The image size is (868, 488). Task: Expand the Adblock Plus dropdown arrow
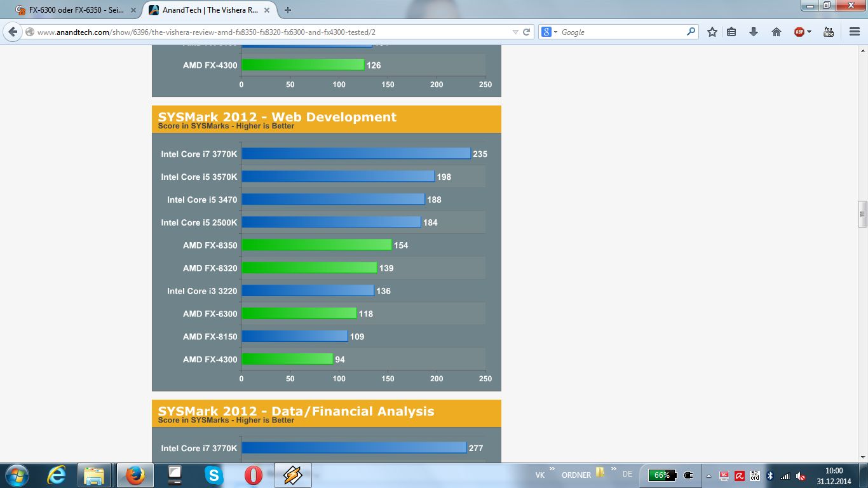tap(809, 32)
